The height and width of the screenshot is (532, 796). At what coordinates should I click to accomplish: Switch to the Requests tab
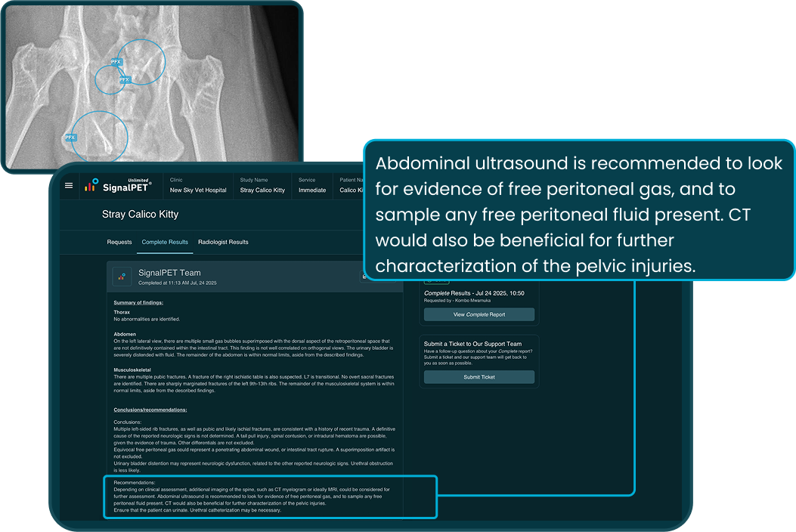(119, 242)
